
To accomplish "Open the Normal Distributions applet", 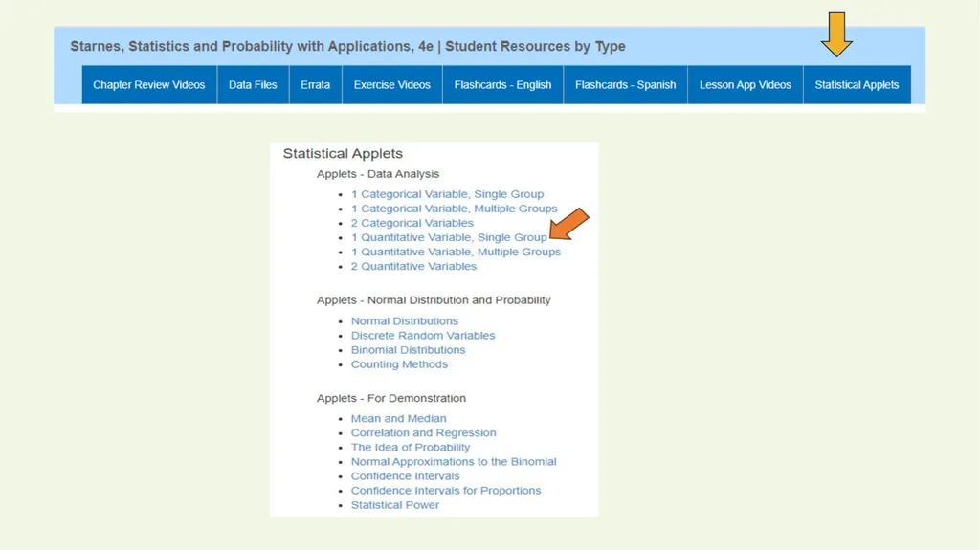I will [405, 321].
